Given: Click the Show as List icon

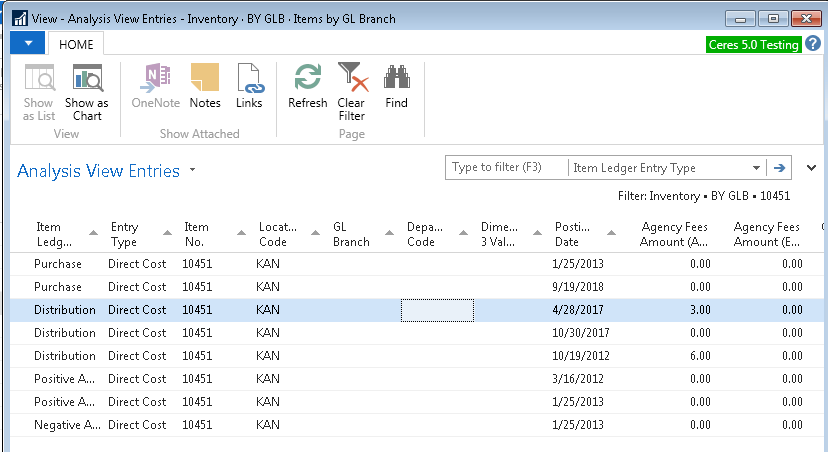Looking at the screenshot, I should [x=39, y=79].
